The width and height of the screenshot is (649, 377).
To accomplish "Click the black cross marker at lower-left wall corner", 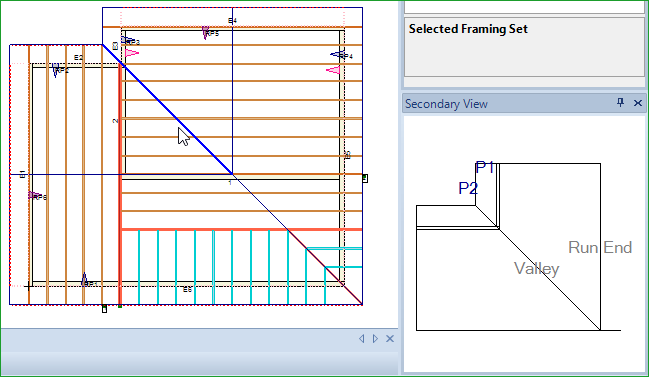I will (x=28, y=286).
